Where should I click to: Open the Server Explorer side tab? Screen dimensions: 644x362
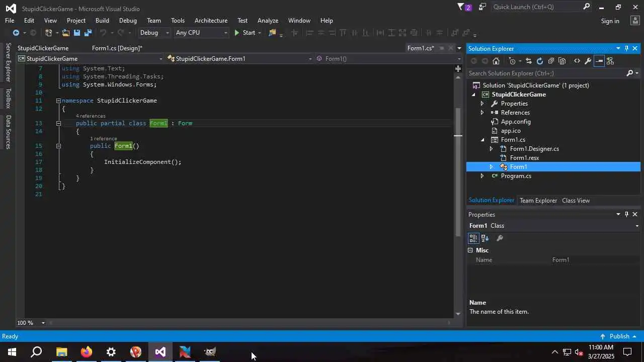8,62
